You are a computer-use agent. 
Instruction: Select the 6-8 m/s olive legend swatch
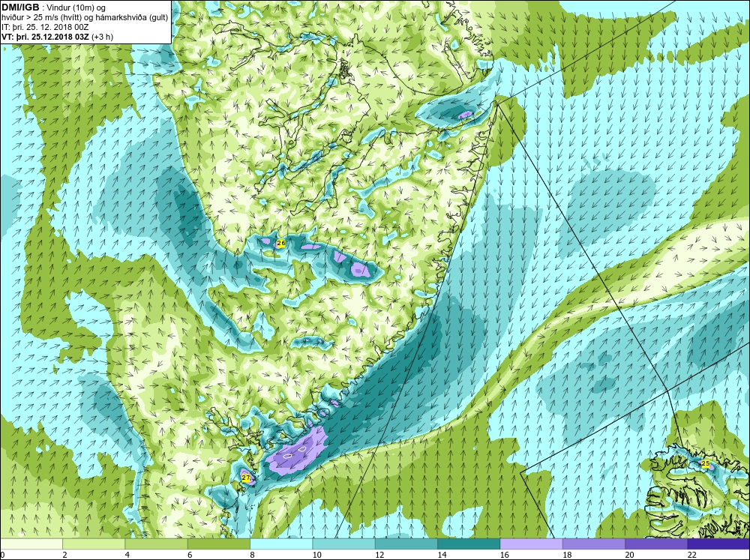(x=218, y=544)
